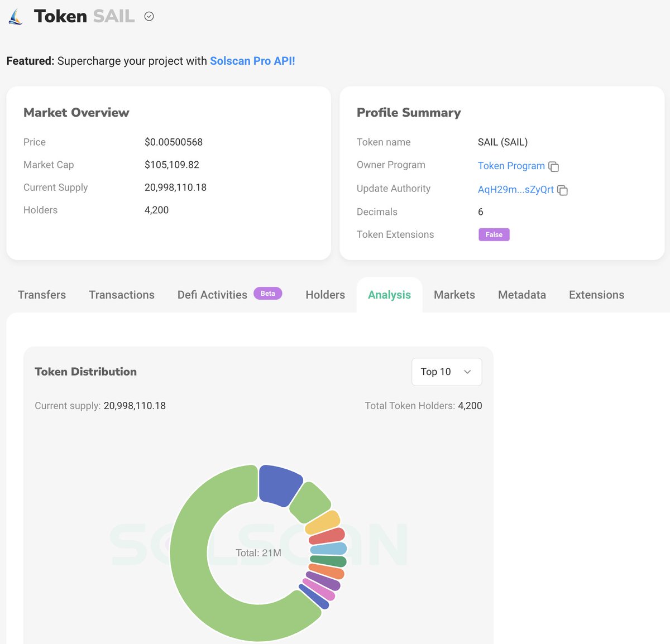Select the light blue donut segment
Screen dimensions: 670x644
point(329,549)
